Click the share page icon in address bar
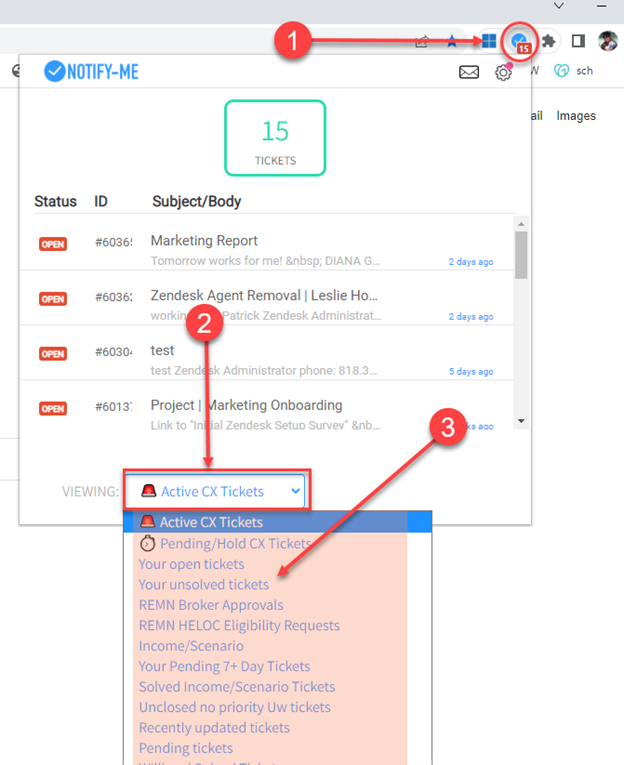The width and height of the screenshot is (624, 765). (422, 41)
